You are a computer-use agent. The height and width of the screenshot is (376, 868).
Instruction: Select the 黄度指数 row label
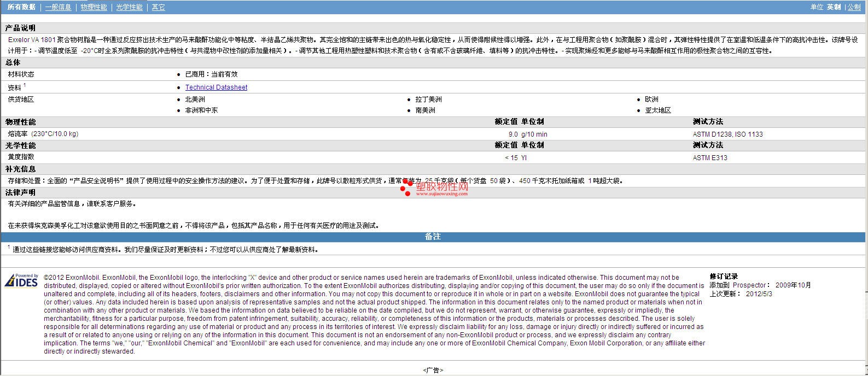[x=21, y=157]
